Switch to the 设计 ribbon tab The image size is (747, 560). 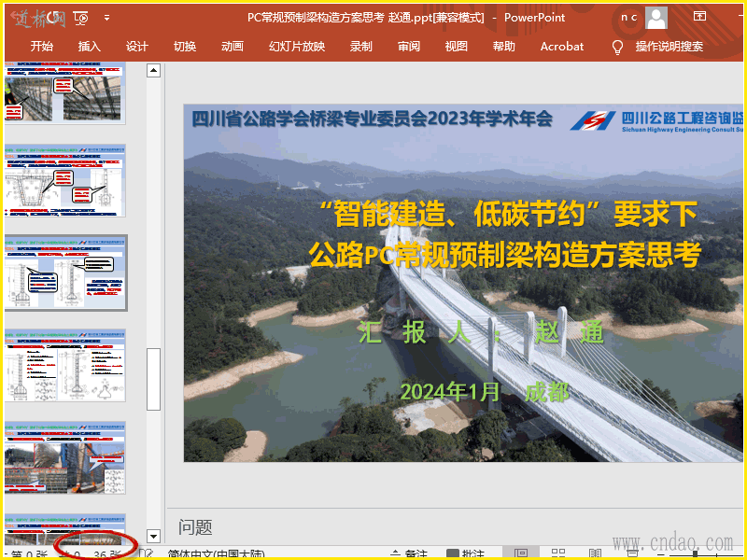(137, 46)
